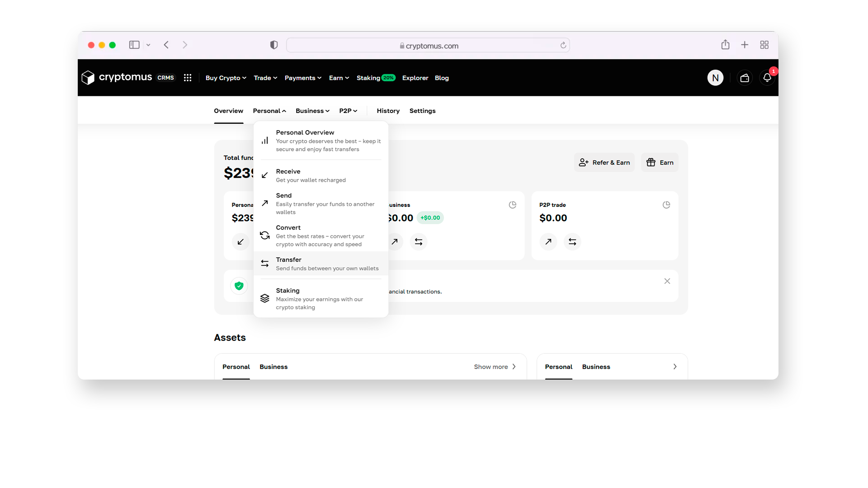868x488 pixels.
Task: Open P2P trade pie chart icon
Action: [666, 205]
